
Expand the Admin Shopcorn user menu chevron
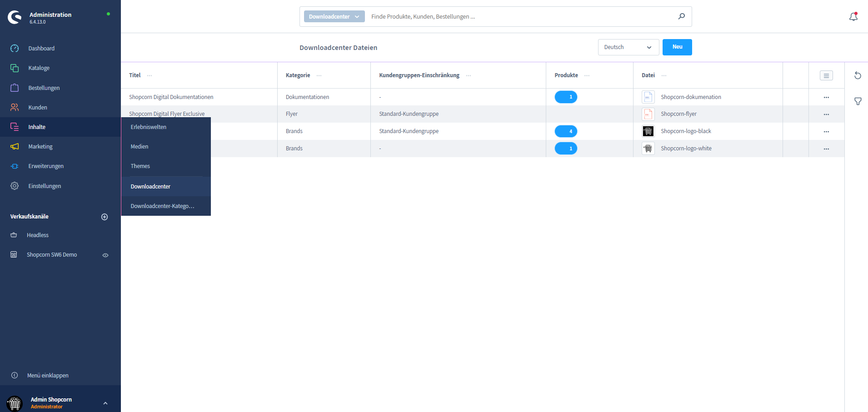(x=105, y=403)
